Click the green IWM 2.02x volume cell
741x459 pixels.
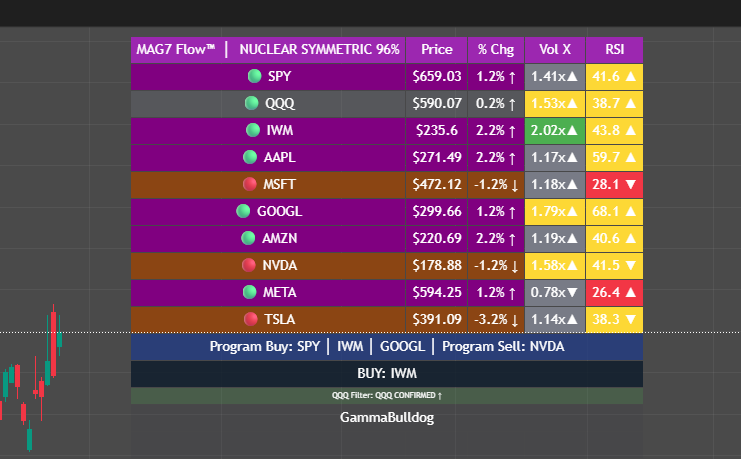tap(555, 130)
